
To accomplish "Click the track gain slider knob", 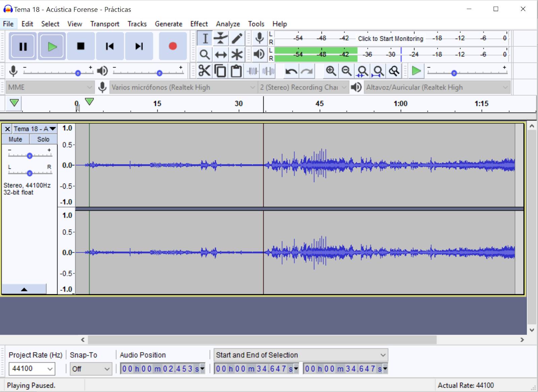I will 30,156.
